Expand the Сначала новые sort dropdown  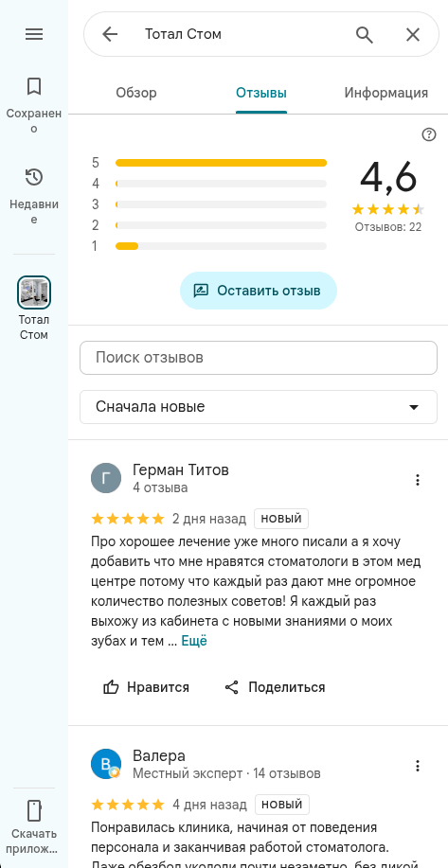point(259,407)
